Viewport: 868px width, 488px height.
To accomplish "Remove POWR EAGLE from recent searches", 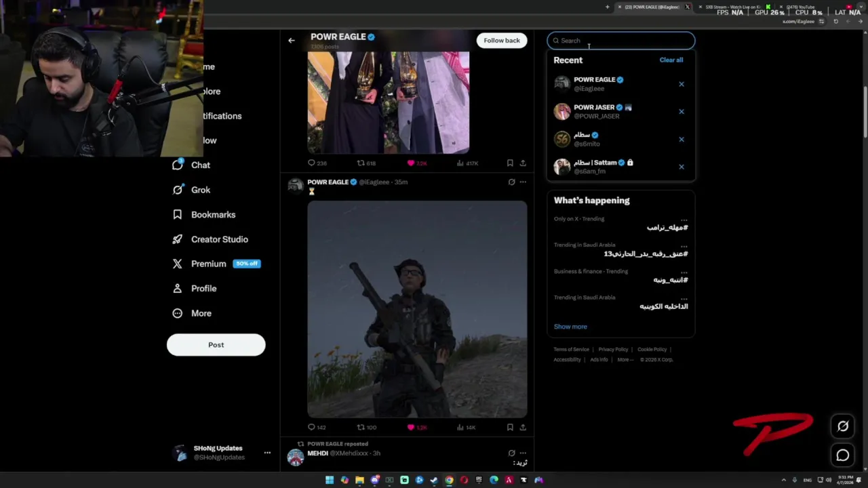I will [x=682, y=84].
